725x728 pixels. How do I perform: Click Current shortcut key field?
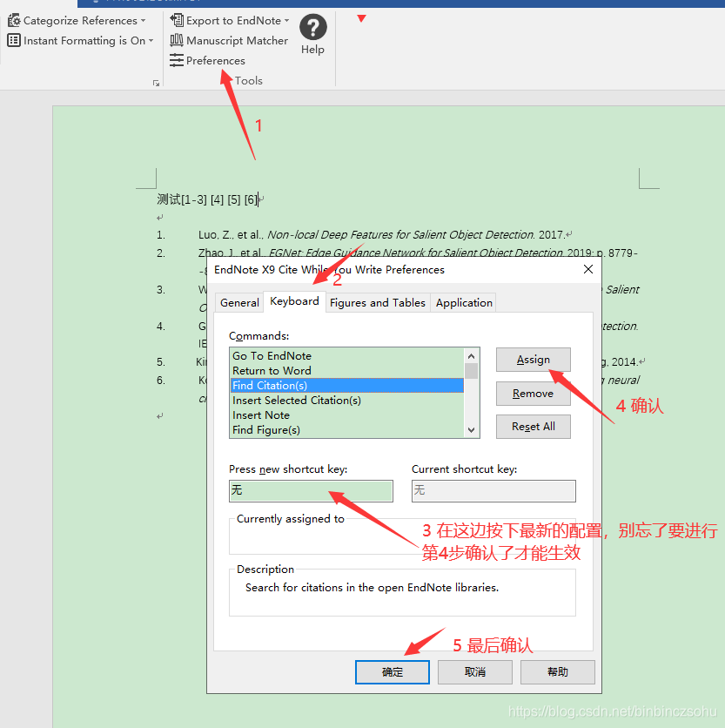pyautogui.click(x=493, y=491)
